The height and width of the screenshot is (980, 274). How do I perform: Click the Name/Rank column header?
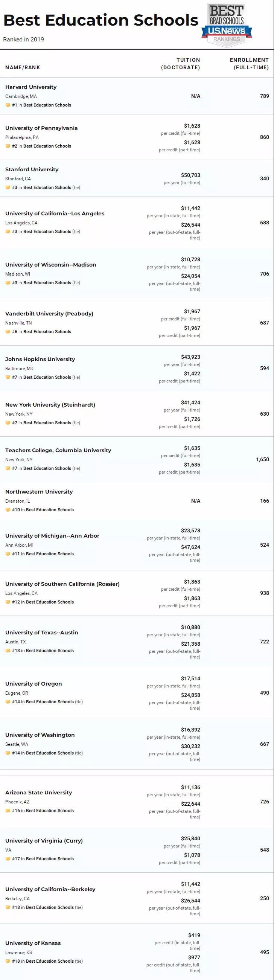23,68
